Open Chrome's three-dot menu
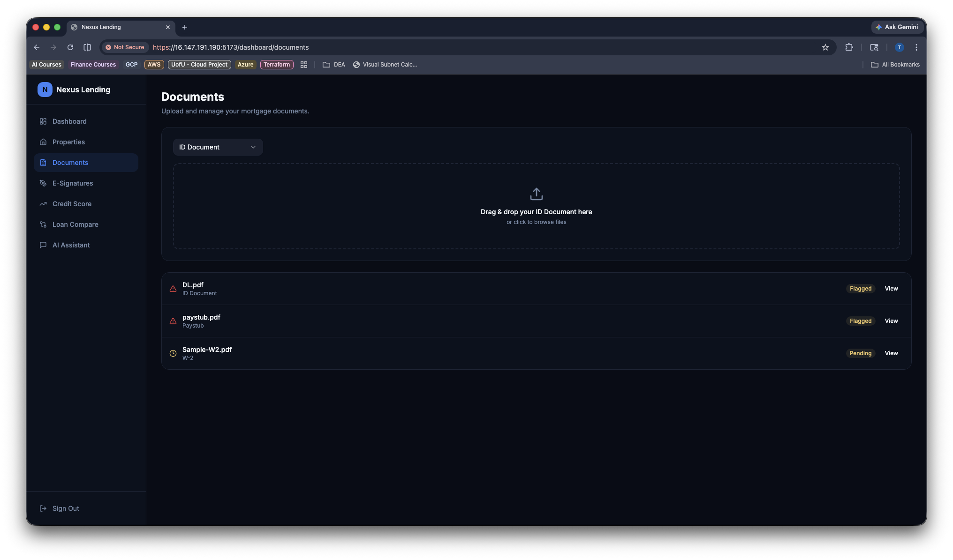Viewport: 953px width, 560px height. [916, 47]
